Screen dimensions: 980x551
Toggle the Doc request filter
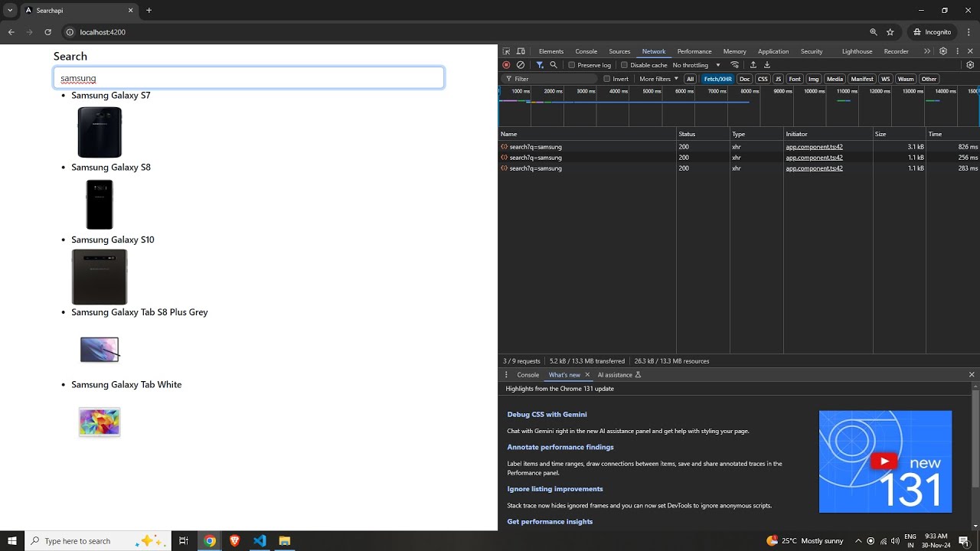pyautogui.click(x=745, y=79)
